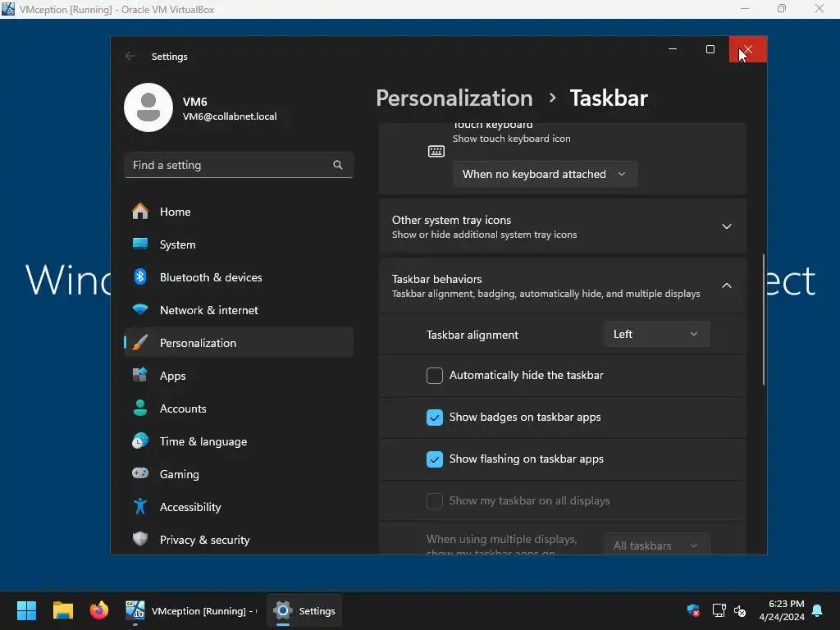Click the Personalization paintbrush icon
This screenshot has height=630, width=840.
click(139, 343)
